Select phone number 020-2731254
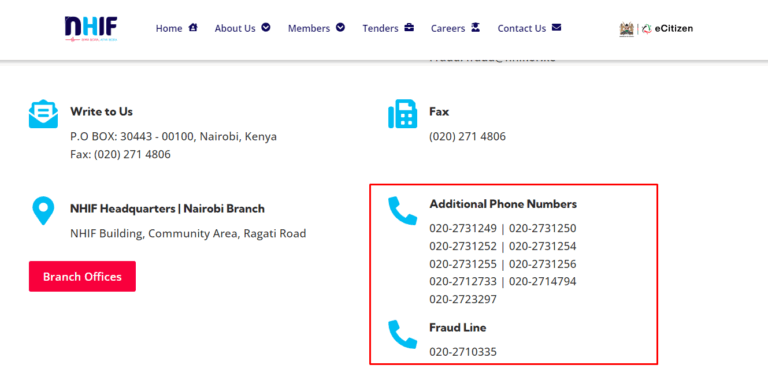 [x=543, y=246]
